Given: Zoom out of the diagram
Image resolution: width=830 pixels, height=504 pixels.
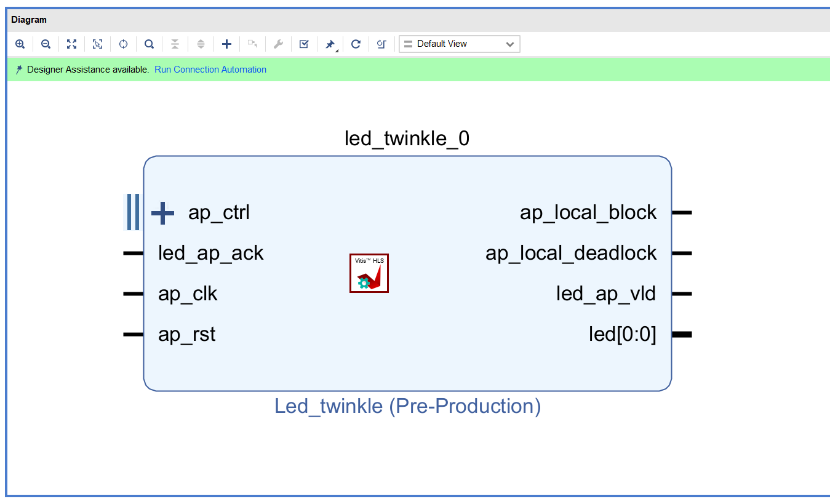Looking at the screenshot, I should tap(46, 44).
